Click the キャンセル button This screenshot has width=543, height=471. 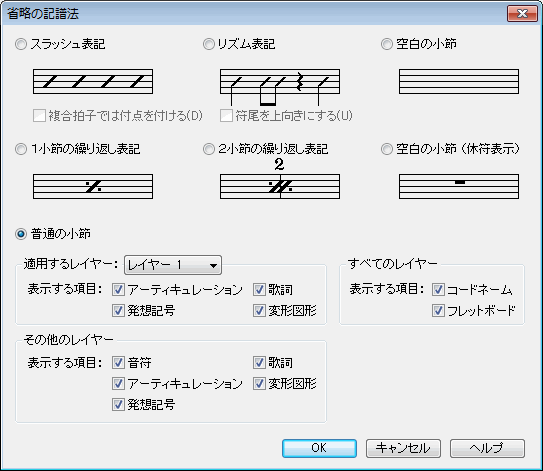tap(403, 448)
